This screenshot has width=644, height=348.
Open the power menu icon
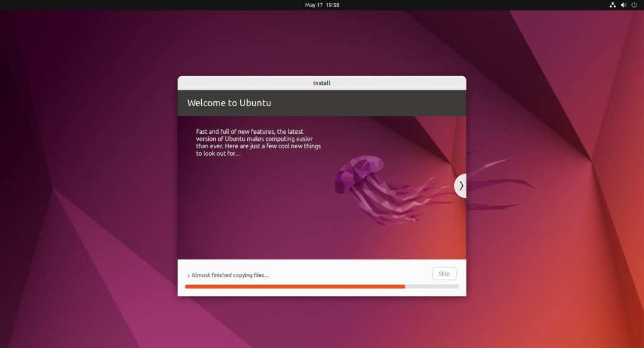pyautogui.click(x=634, y=5)
